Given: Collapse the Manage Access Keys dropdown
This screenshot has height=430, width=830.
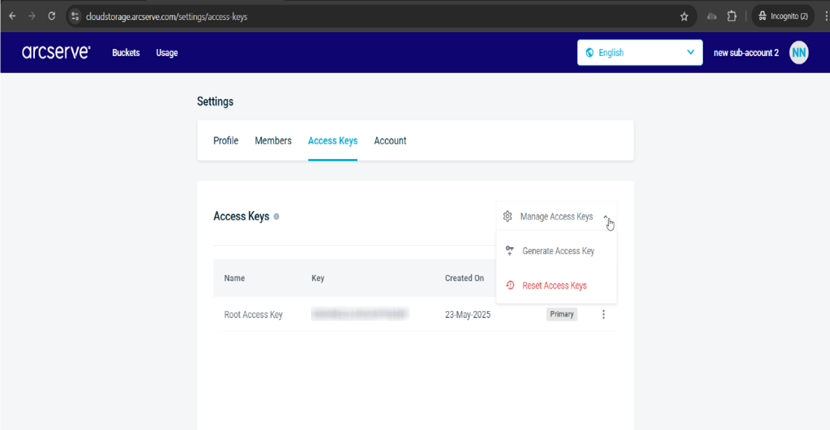Looking at the screenshot, I should (x=606, y=216).
